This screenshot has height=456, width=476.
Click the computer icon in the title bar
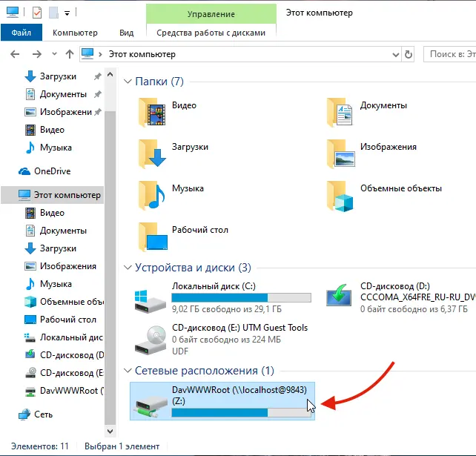click(13, 13)
